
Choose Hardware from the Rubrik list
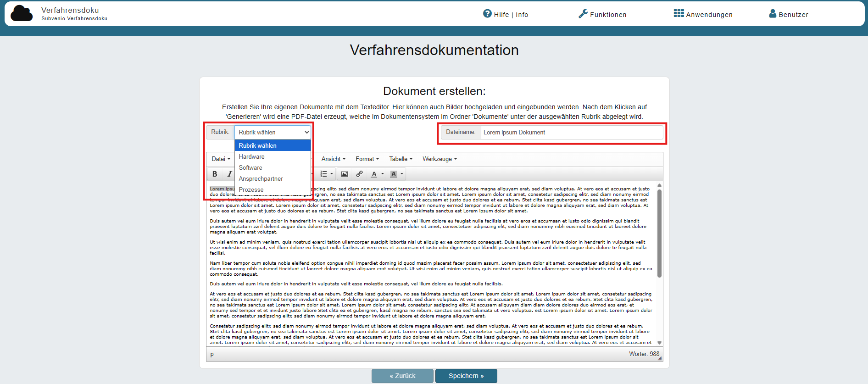[x=273, y=156]
